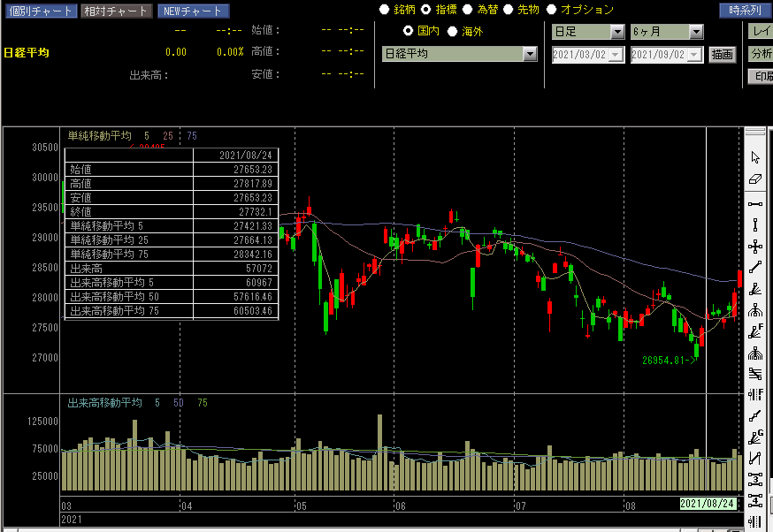Pick the crosshair line tool

755,247
